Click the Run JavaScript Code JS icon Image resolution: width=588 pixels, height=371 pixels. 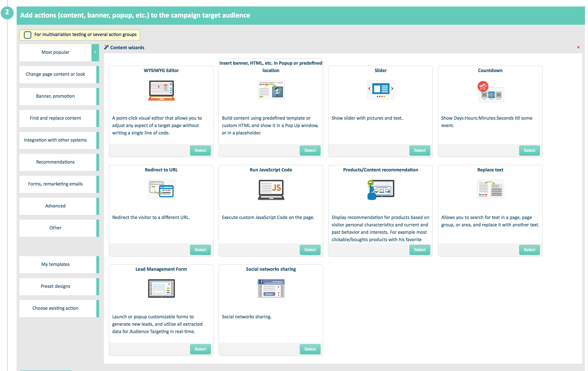point(271,189)
